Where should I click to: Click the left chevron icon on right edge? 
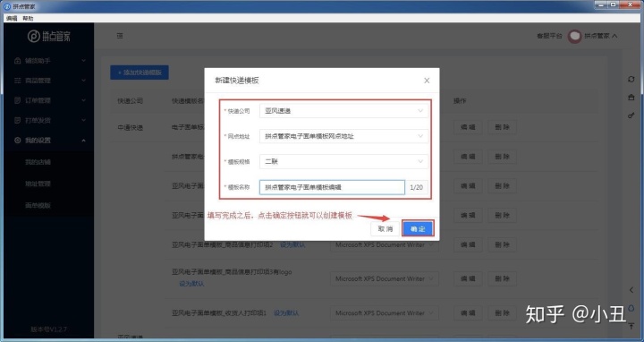[x=631, y=290]
